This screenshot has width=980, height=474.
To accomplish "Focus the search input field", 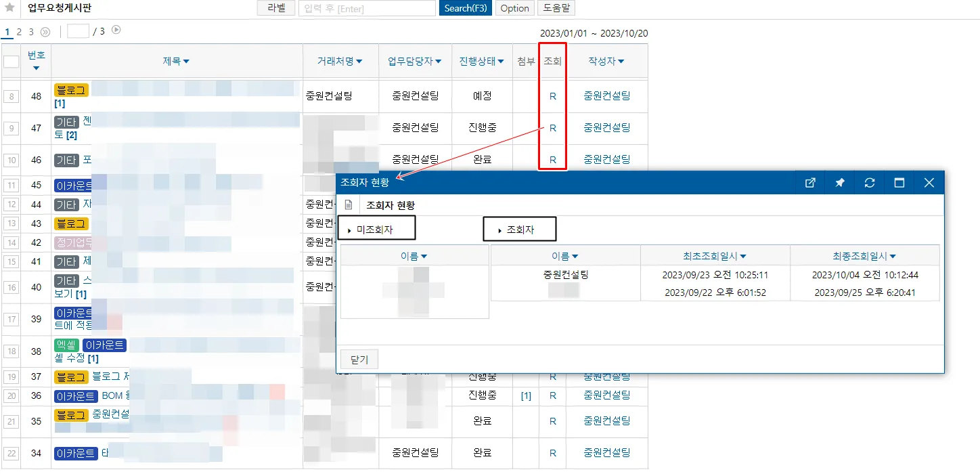I will click(367, 8).
